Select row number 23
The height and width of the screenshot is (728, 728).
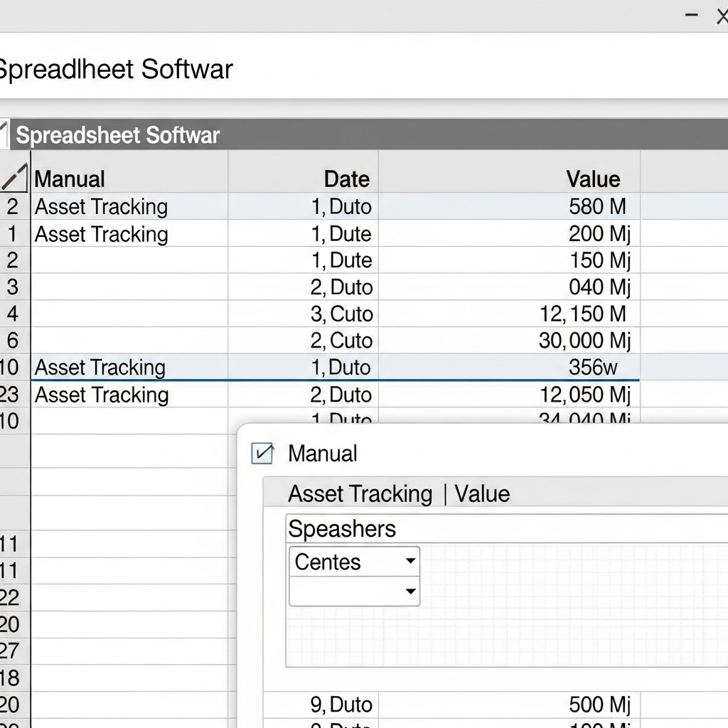tap(10, 395)
